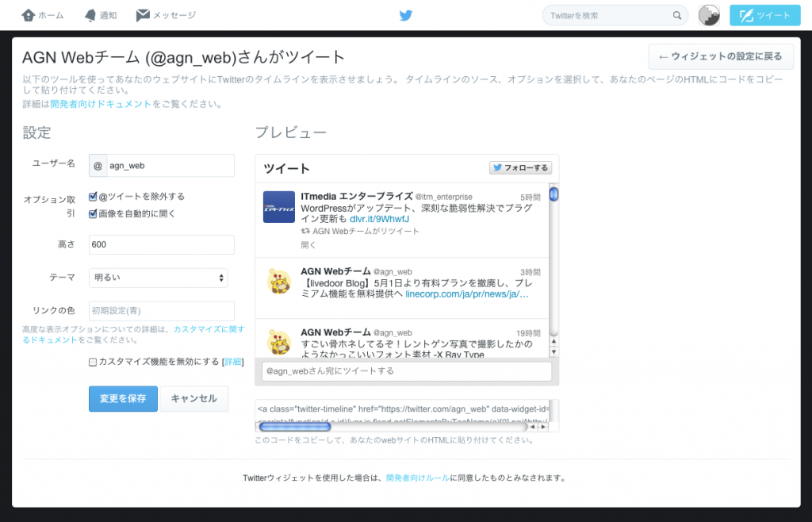
Task: Click the 19時間 timestamp
Action: pos(528,333)
